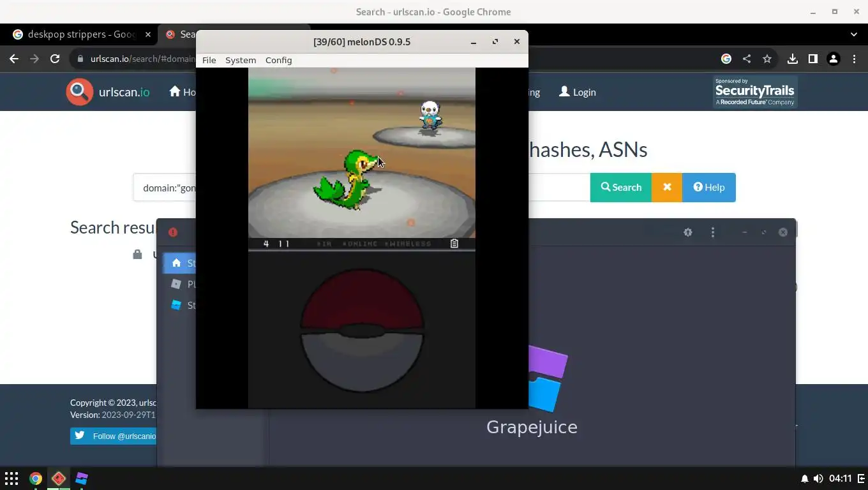Open the volume control in system tray
868x490 pixels.
(818, 479)
